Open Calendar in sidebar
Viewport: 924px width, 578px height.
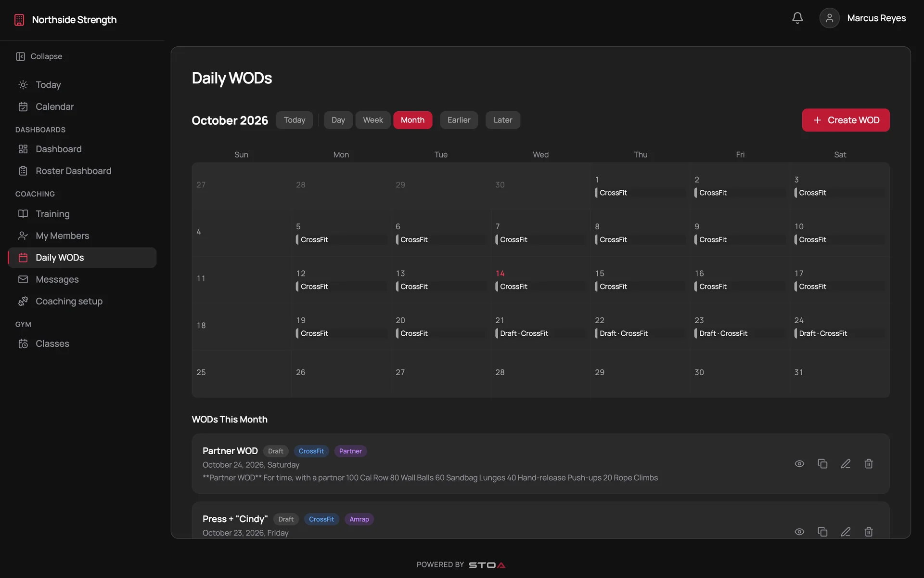coord(82,106)
